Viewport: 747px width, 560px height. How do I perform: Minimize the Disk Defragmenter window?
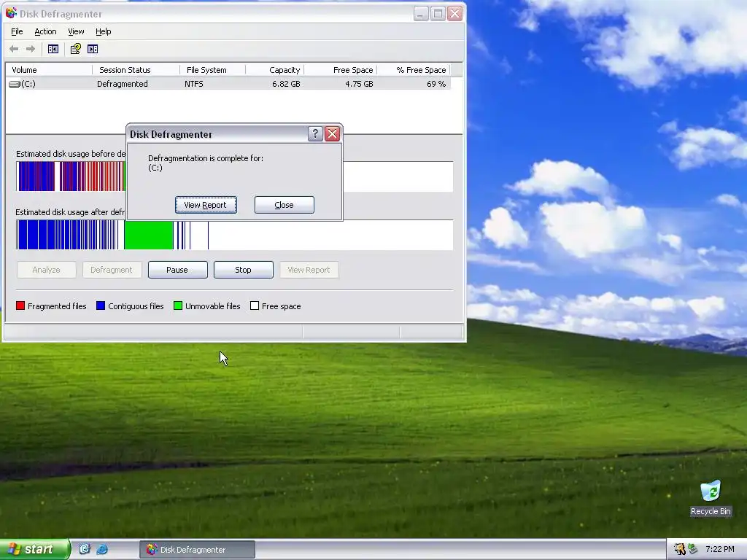pos(421,13)
